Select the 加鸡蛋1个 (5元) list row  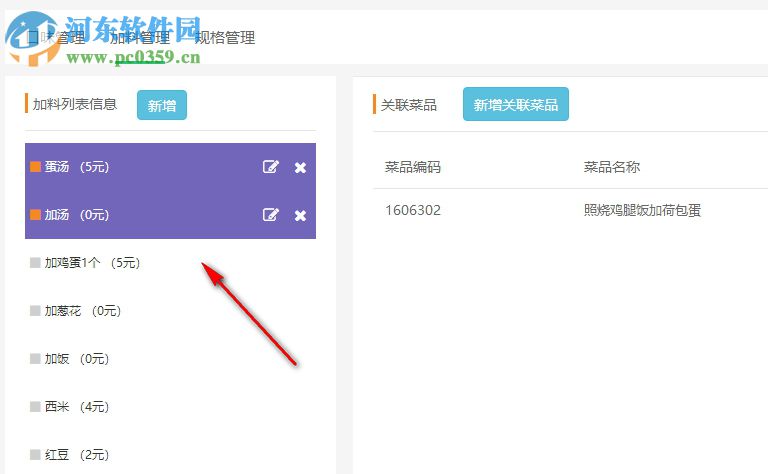[x=170, y=263]
